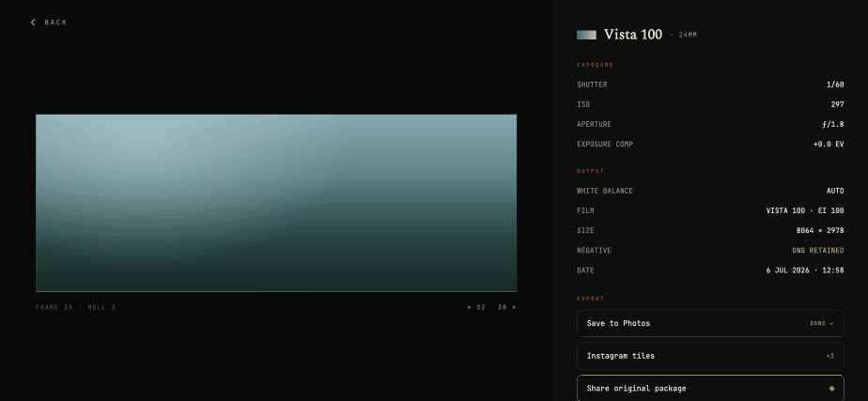The width and height of the screenshot is (868, 401).
Task: Select the White Balance AUTO value
Action: coord(835,191)
